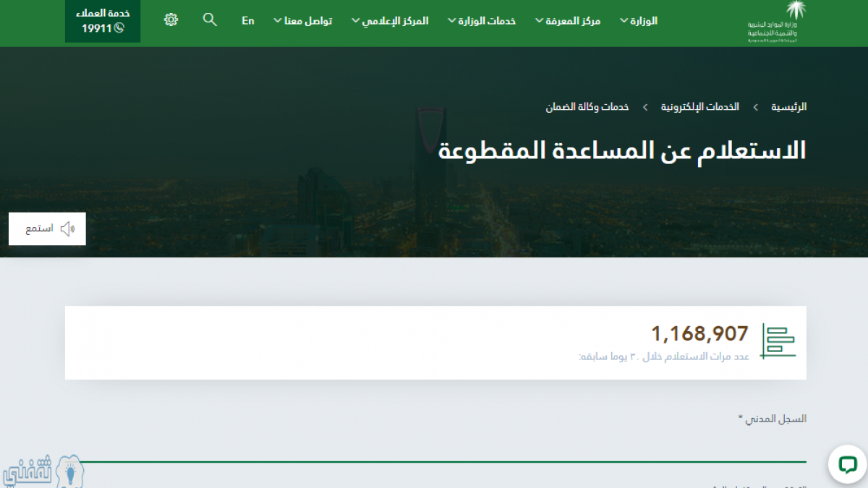Go to خدمات وكالة الضمان breadcrumb
The height and width of the screenshot is (488, 868).
[x=587, y=107]
